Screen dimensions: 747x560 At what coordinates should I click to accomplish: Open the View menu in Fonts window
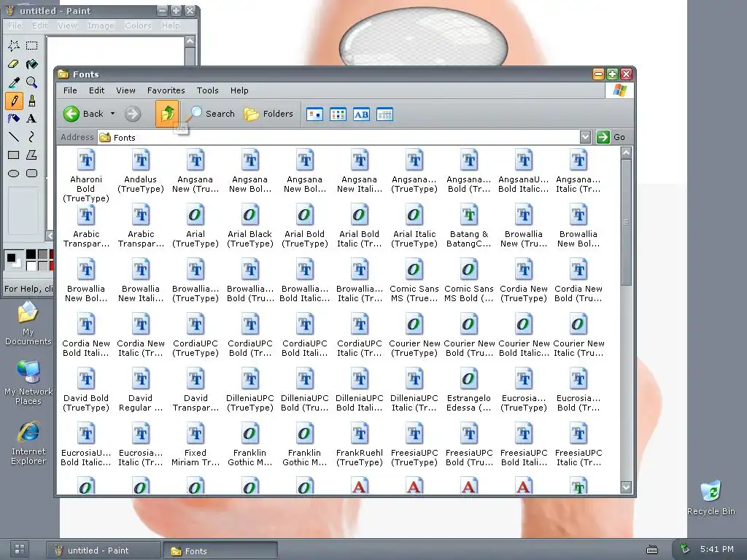coord(125,90)
